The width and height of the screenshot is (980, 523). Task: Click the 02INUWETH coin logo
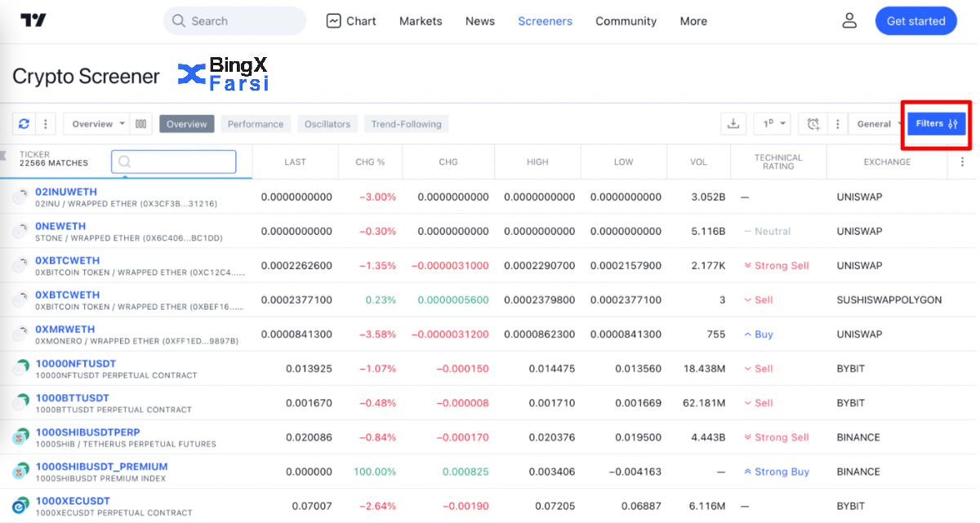pyautogui.click(x=21, y=197)
